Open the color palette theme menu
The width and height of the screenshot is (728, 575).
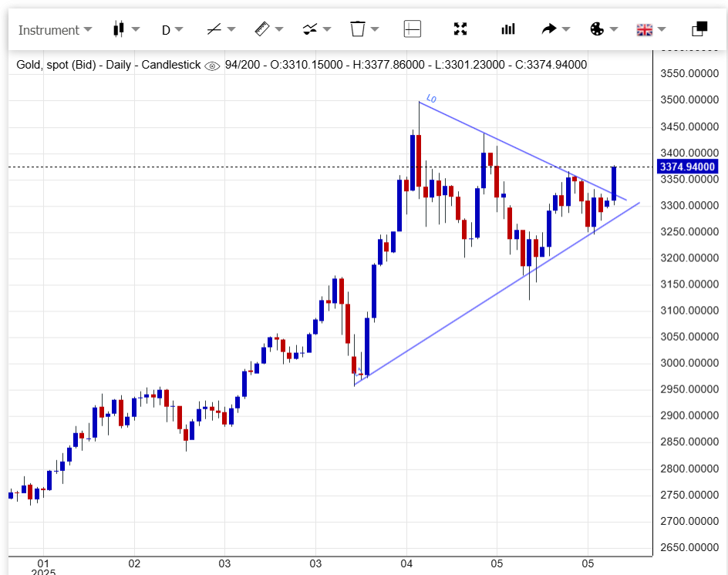pyautogui.click(x=597, y=29)
